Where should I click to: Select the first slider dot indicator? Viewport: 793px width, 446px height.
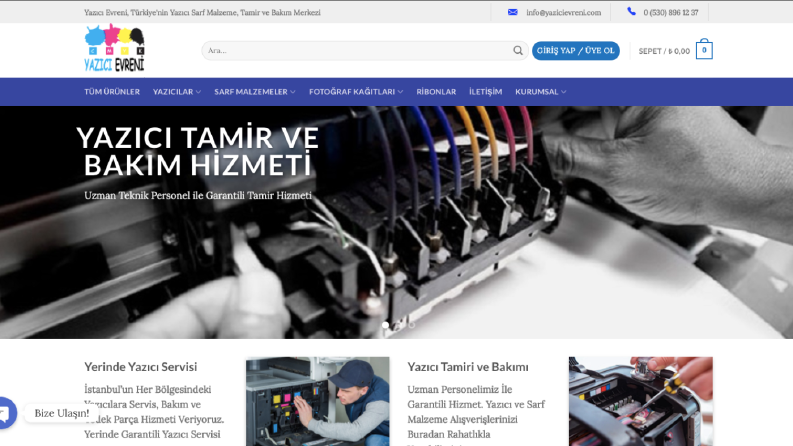(385, 325)
